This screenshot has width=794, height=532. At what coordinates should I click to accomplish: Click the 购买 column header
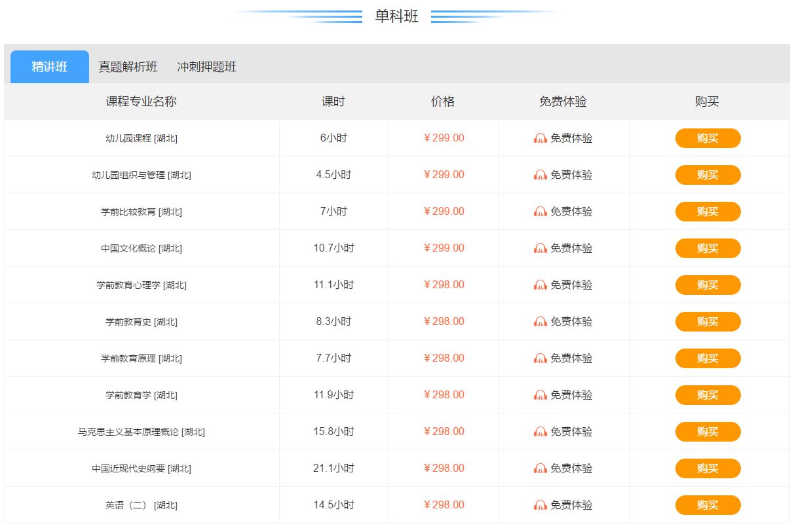coord(708,102)
